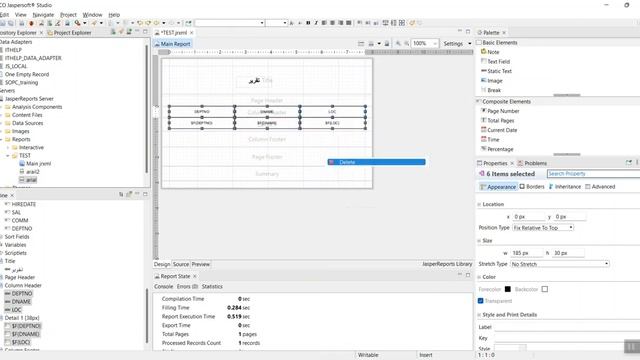This screenshot has height=360, width=640.
Task: Open the Project menu
Action: coord(68,15)
